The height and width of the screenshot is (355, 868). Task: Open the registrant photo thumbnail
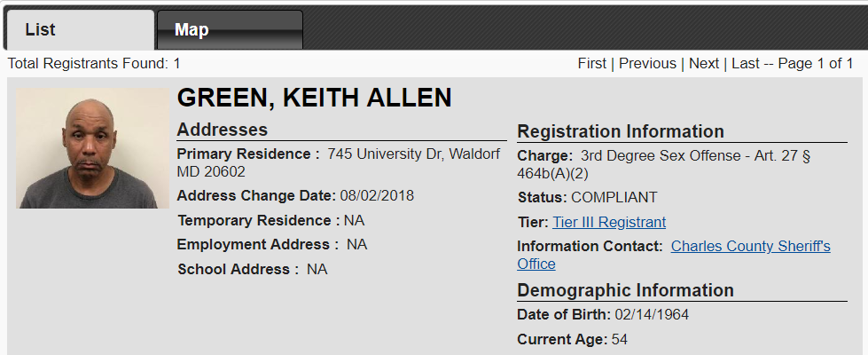point(92,148)
